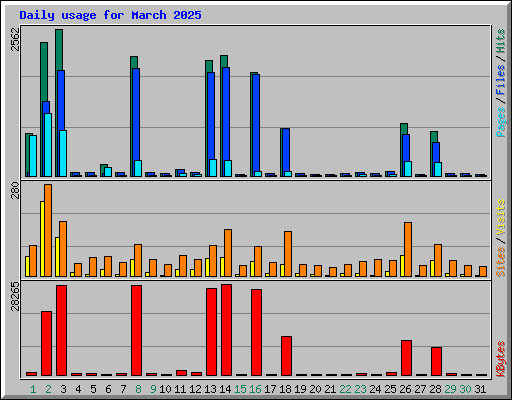Click the 2562 y-axis scale label
Screen dimensions: 512x400
click(x=15, y=39)
